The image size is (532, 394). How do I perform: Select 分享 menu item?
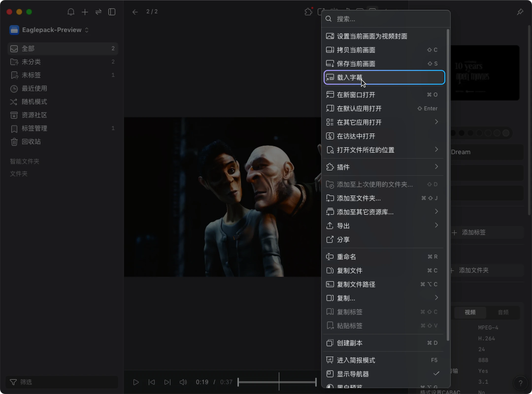[x=384, y=240]
